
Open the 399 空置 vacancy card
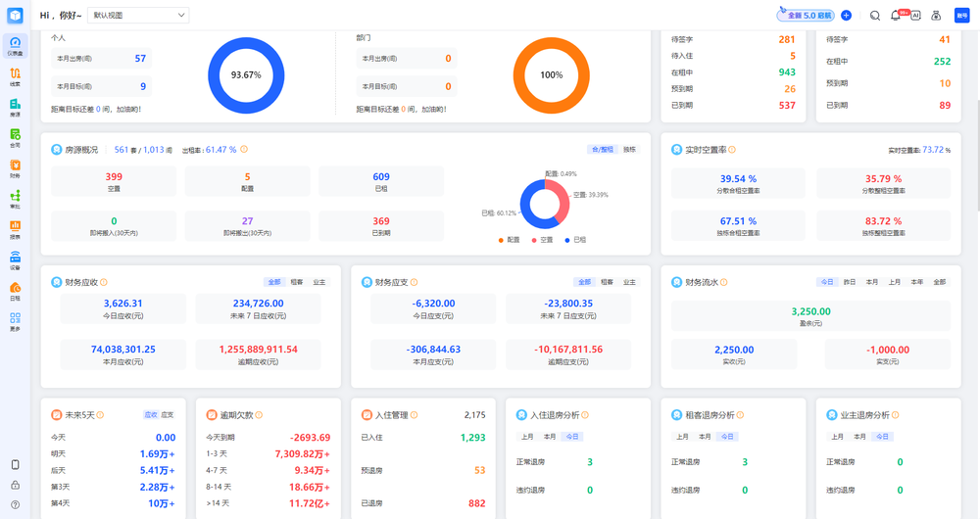(x=114, y=181)
